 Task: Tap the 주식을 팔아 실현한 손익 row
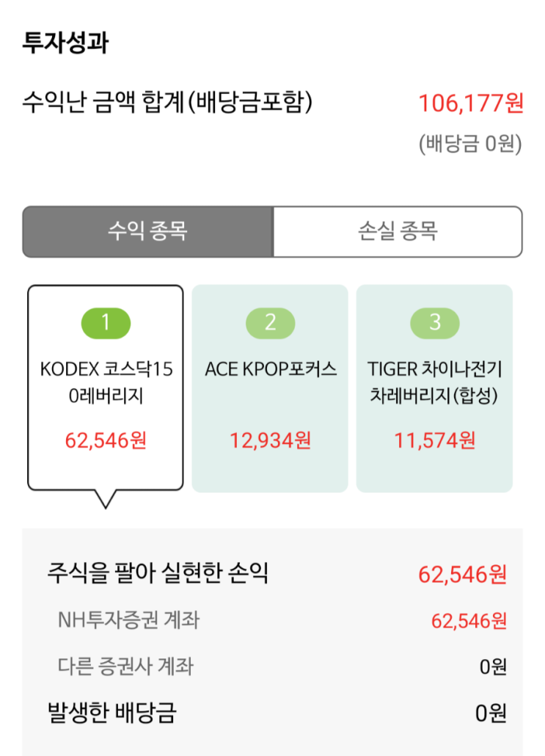click(x=276, y=574)
